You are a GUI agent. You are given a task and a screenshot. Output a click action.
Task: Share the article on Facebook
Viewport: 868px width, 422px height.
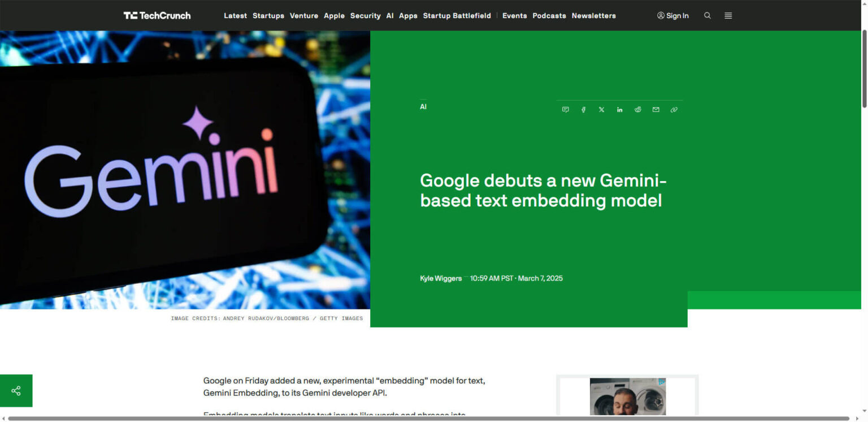pyautogui.click(x=583, y=109)
